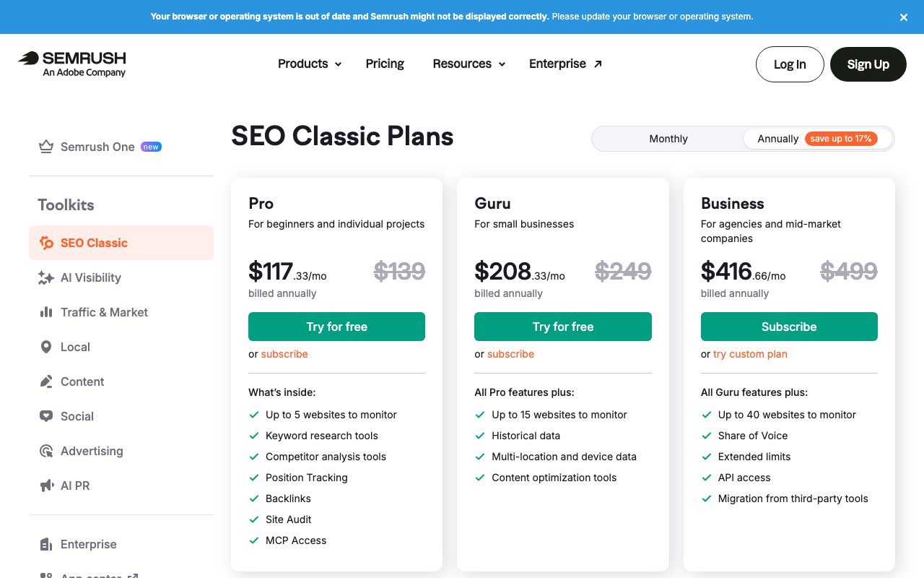Image resolution: width=924 pixels, height=578 pixels.
Task: Dismiss the outdated browser banner
Action: [x=904, y=17]
